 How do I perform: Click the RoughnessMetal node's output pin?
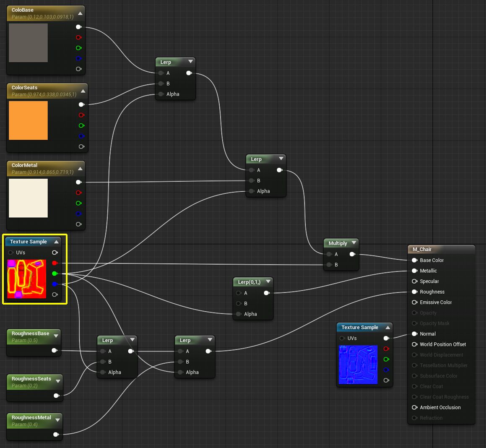click(56, 435)
